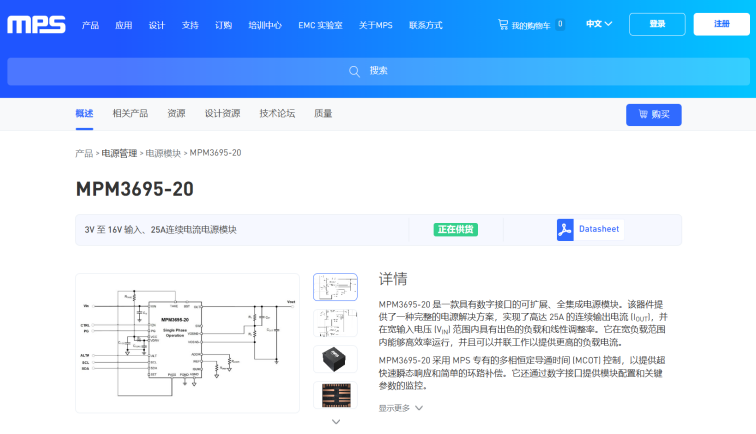Click the Datasheet PDF icon
Viewport: 756px width, 434px height.
[x=565, y=230]
